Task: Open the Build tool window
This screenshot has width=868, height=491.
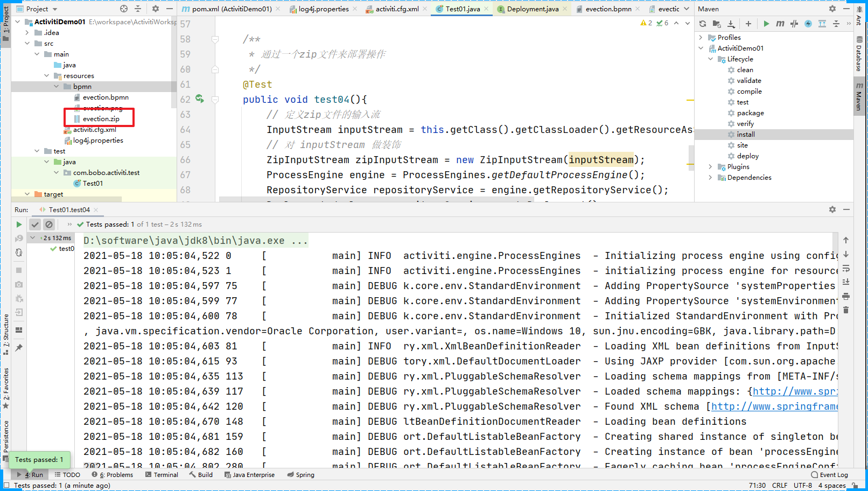Action: tap(201, 475)
